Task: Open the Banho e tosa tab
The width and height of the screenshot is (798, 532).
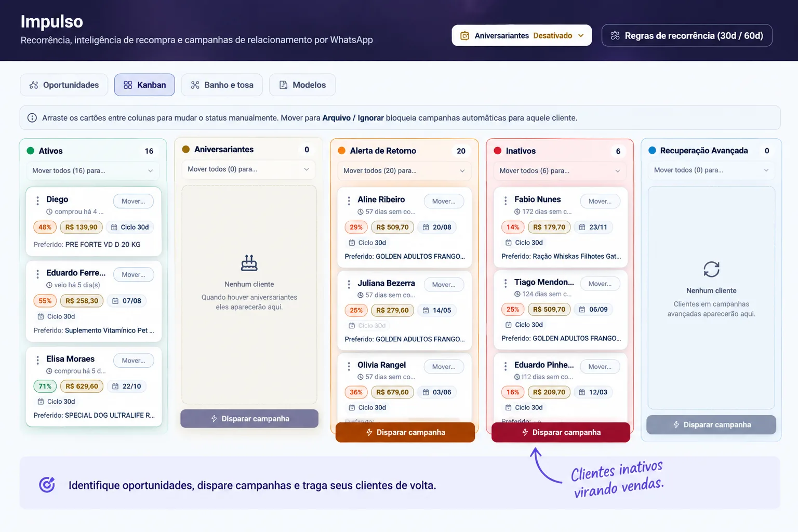Action: (x=222, y=85)
